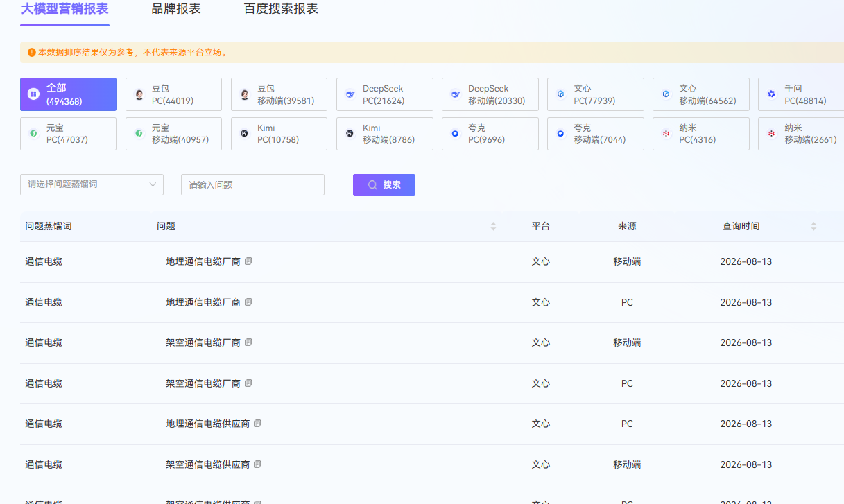
Task: Switch to 品牌报表 tab
Action: coord(176,9)
